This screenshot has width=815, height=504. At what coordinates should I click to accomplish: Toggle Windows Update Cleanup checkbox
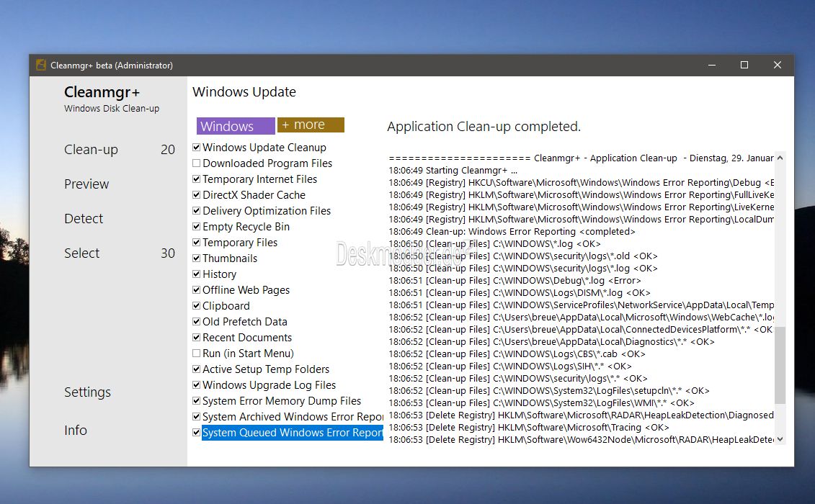point(197,148)
